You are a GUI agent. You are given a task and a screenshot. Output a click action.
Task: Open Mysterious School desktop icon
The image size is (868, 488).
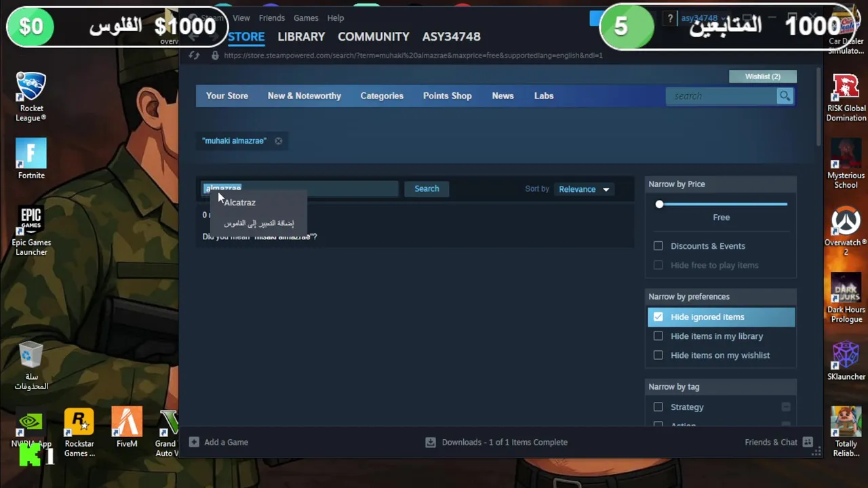[x=846, y=164]
